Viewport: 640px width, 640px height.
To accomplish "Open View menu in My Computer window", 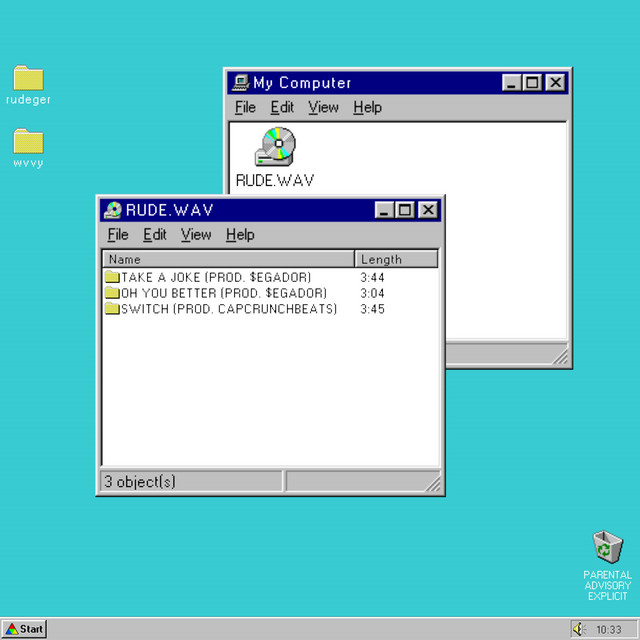I will [323, 108].
